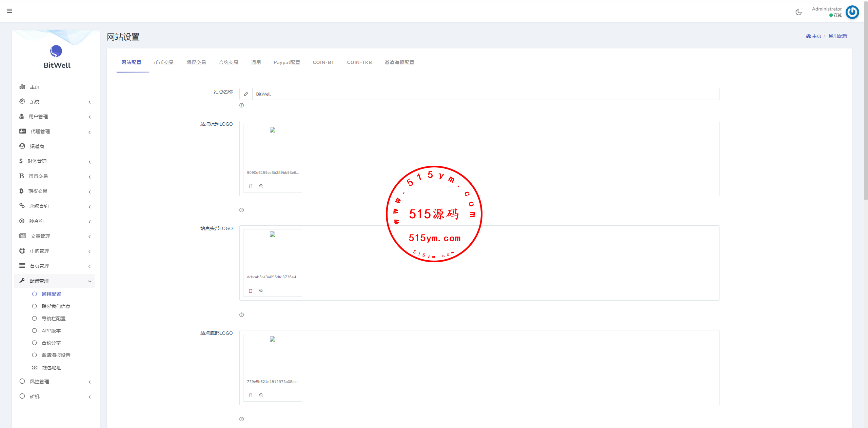Image resolution: width=868 pixels, height=428 pixels.
Task: Click the hamburger menu icon
Action: 9,11
